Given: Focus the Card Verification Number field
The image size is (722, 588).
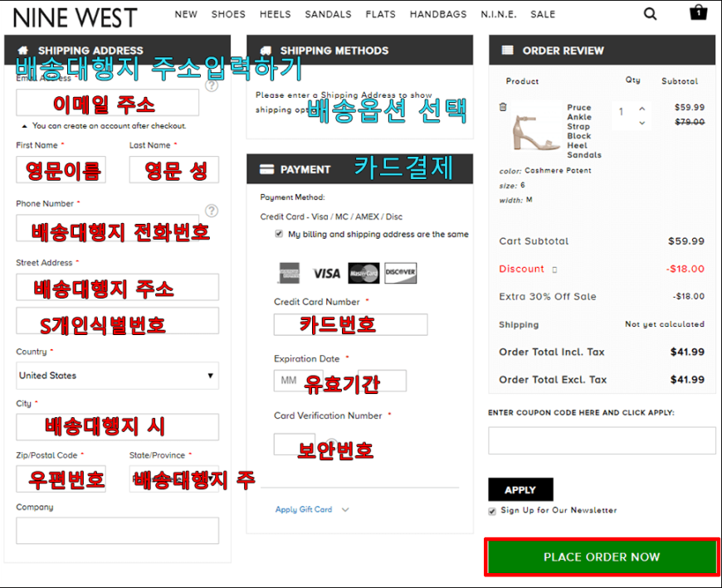Looking at the screenshot, I should click(295, 444).
